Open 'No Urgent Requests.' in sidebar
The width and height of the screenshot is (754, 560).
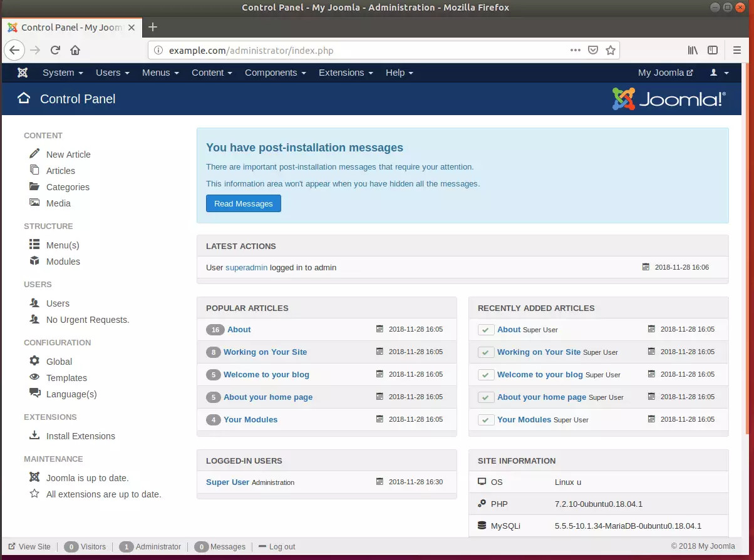point(88,319)
